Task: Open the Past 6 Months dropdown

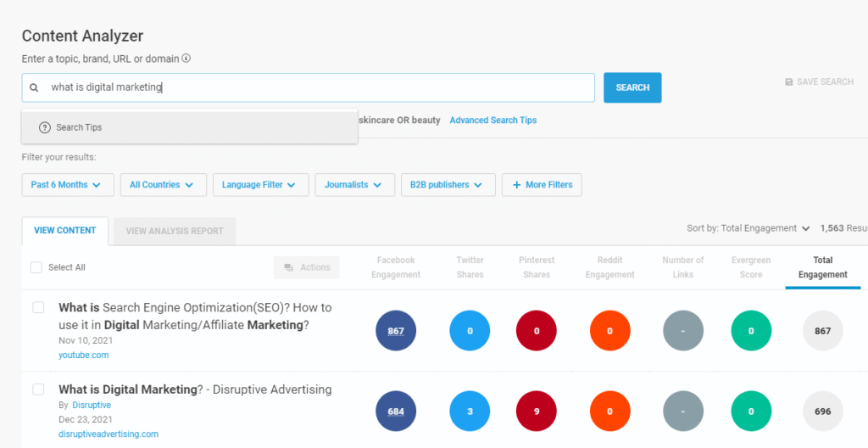Action: (67, 185)
